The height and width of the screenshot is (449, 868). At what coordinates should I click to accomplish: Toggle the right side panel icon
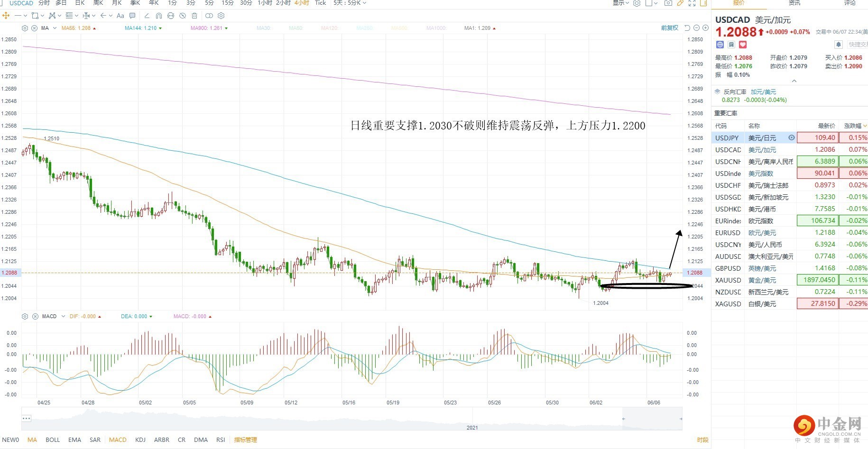point(703,3)
